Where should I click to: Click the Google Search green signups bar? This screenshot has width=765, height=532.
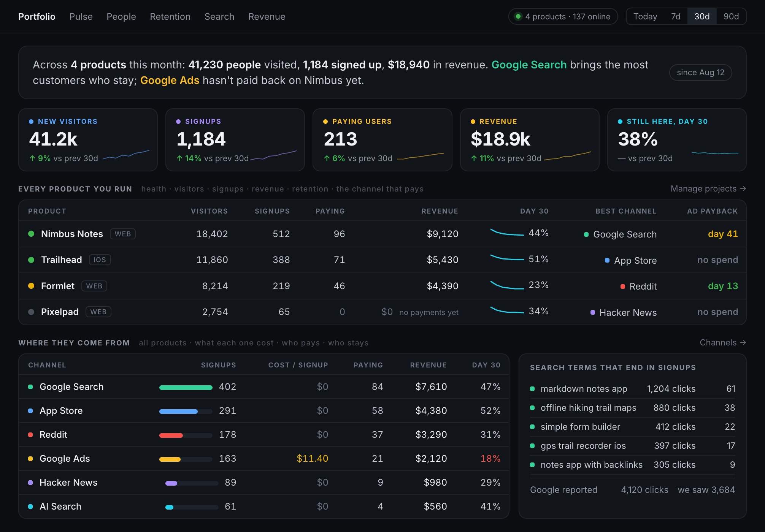[x=186, y=388]
